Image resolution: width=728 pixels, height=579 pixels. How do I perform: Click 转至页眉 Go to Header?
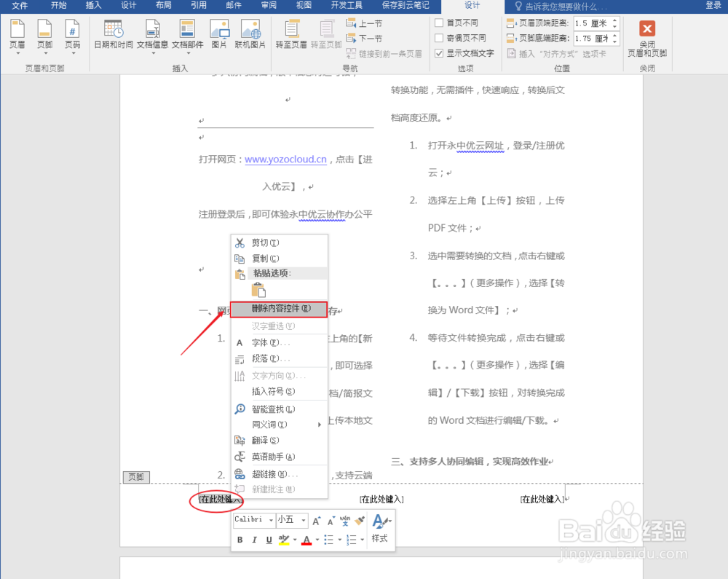(x=291, y=35)
